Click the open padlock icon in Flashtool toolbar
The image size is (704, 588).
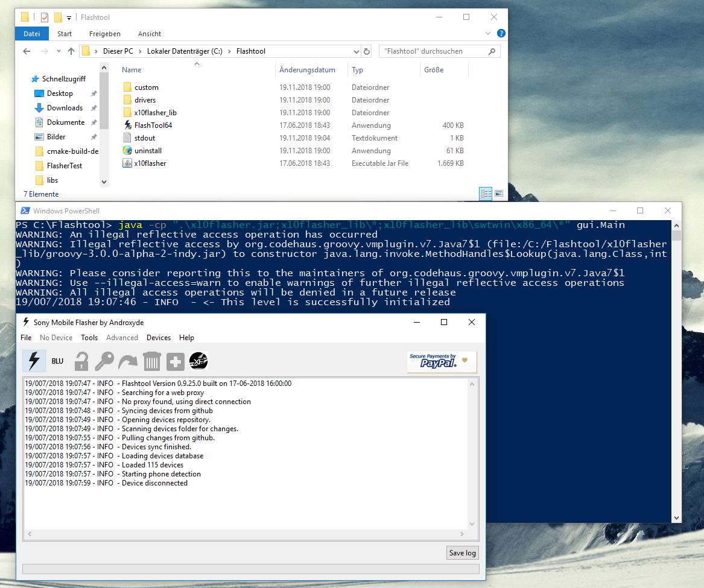coord(81,361)
